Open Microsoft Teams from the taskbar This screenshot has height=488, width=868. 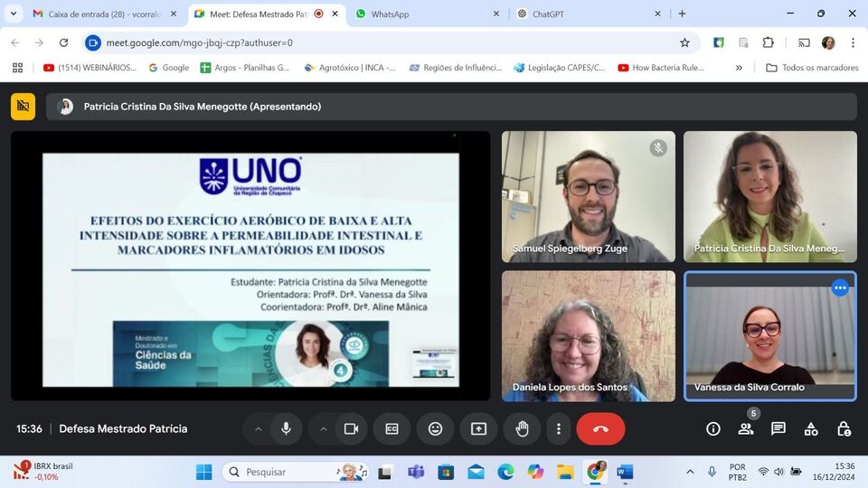tap(416, 472)
